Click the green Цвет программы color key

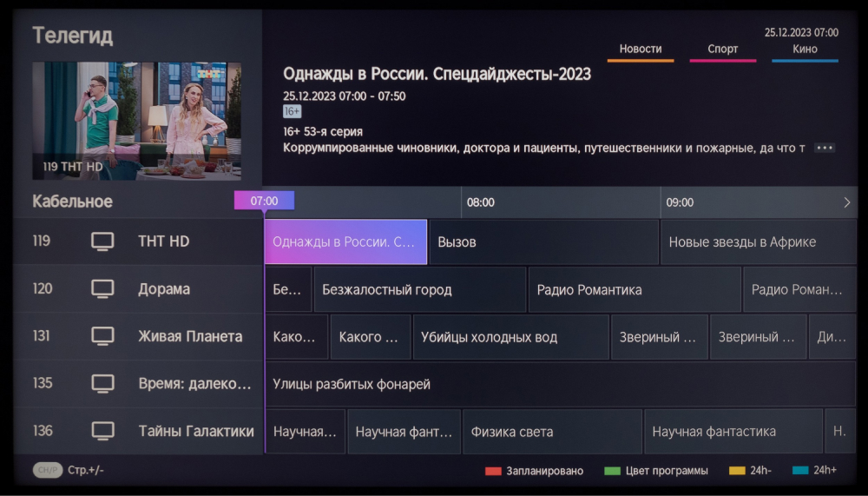click(x=612, y=471)
